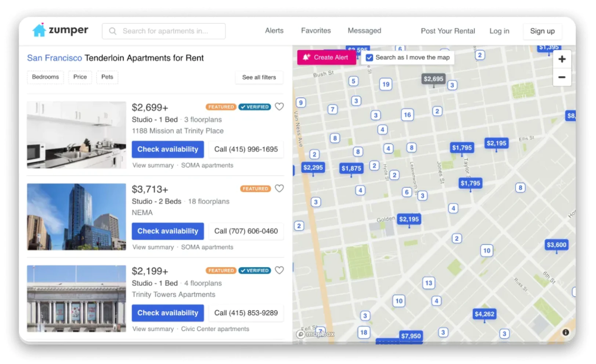Check availability for Trinity Towers Apartments
Screen dimensions: 596x364
[168, 313]
